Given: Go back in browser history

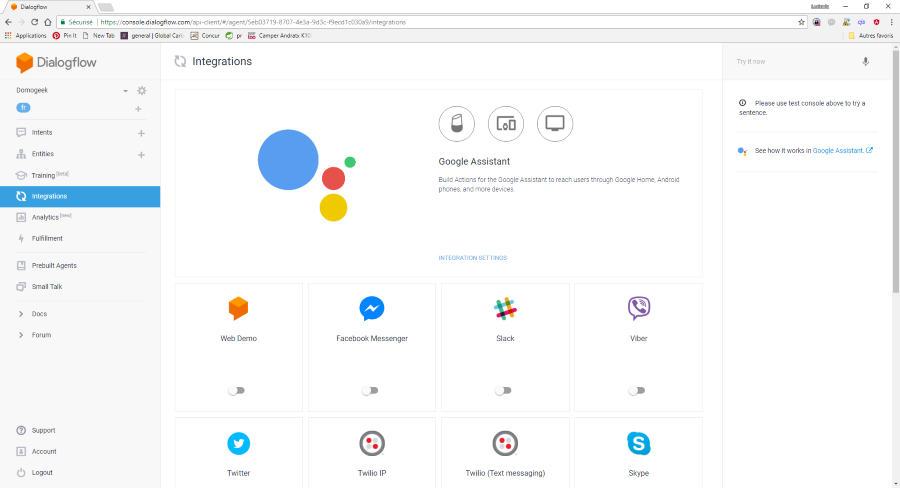Looking at the screenshot, I should [8, 22].
